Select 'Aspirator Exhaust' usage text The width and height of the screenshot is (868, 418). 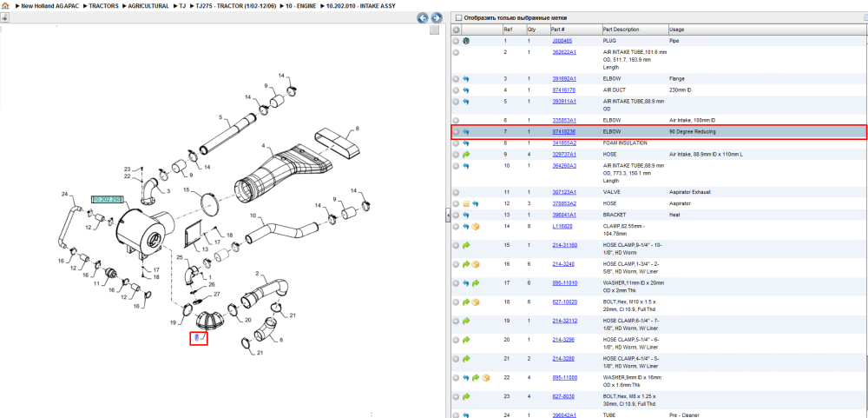690,192
